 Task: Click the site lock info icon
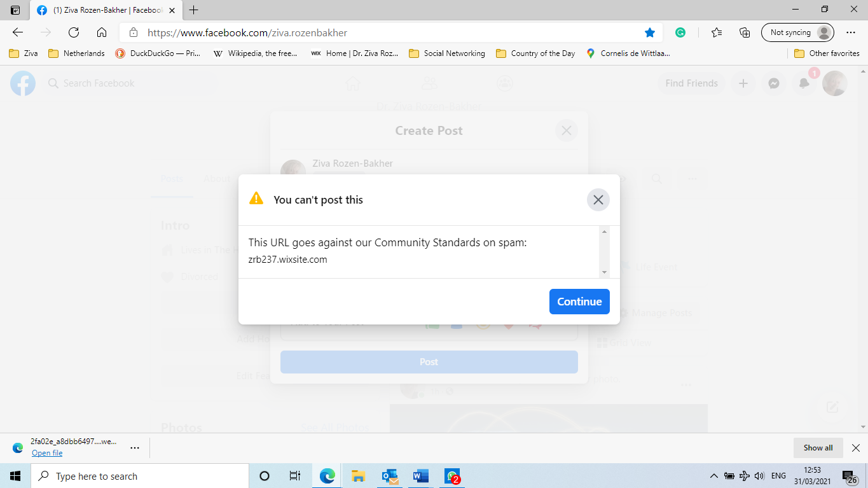pos(134,32)
